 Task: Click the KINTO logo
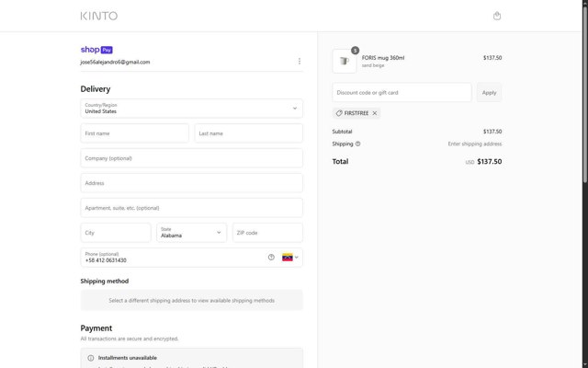[99, 16]
